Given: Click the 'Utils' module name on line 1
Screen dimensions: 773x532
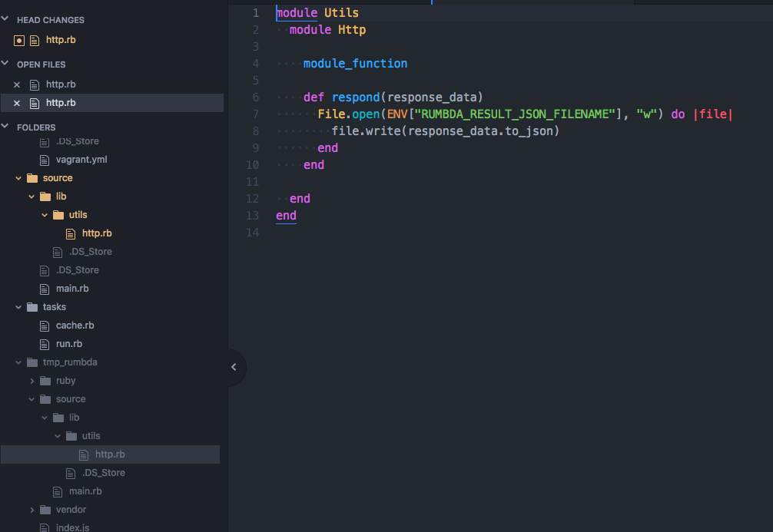Looking at the screenshot, I should click(341, 13).
